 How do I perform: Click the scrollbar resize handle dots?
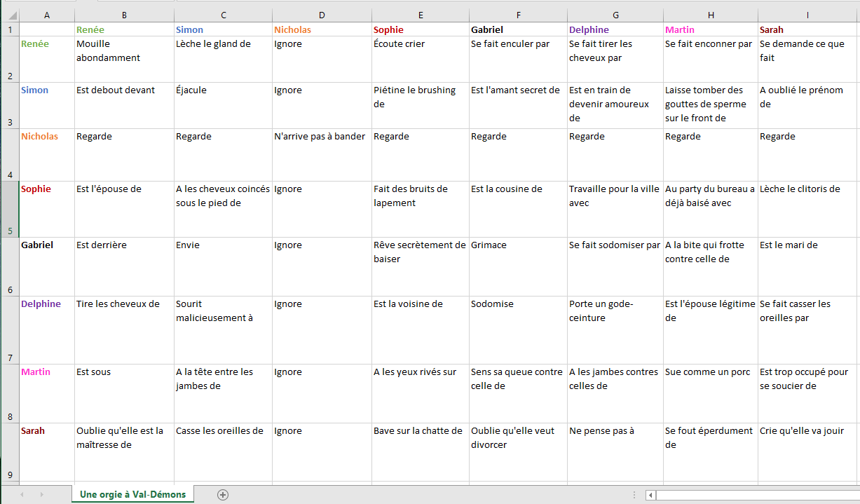(x=634, y=495)
